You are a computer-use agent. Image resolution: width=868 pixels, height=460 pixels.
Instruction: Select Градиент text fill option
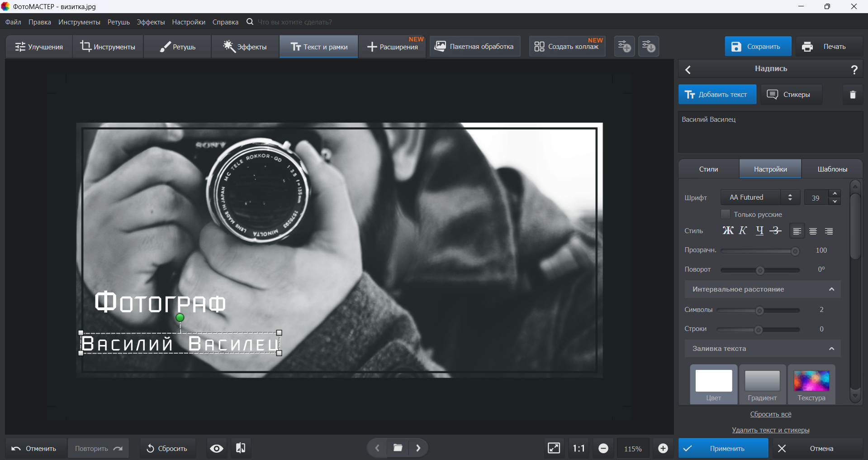pyautogui.click(x=762, y=384)
